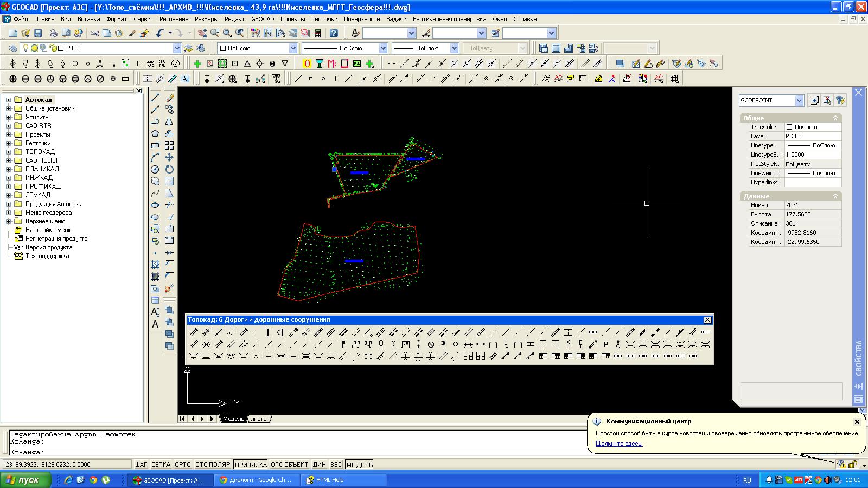Select the Polygon drawing tool
The width and height of the screenshot is (868, 488).
coord(155,133)
